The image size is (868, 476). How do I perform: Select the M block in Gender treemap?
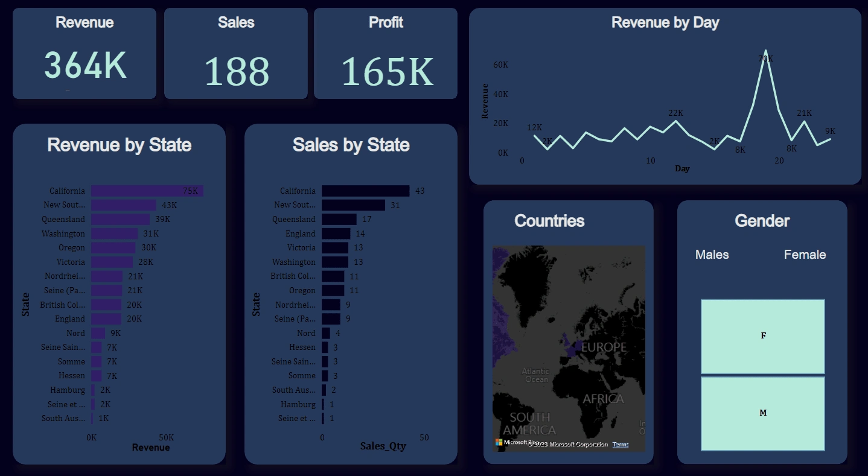[763, 413]
